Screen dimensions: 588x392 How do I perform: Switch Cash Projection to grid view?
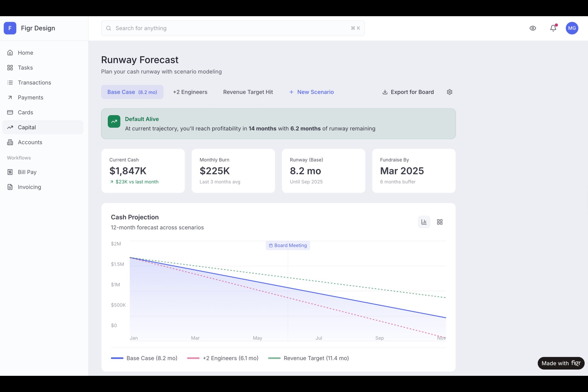(x=440, y=222)
